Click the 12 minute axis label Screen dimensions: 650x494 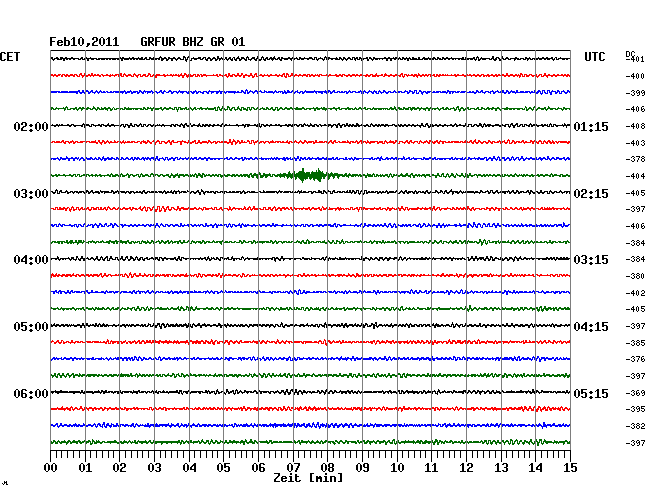466,468
